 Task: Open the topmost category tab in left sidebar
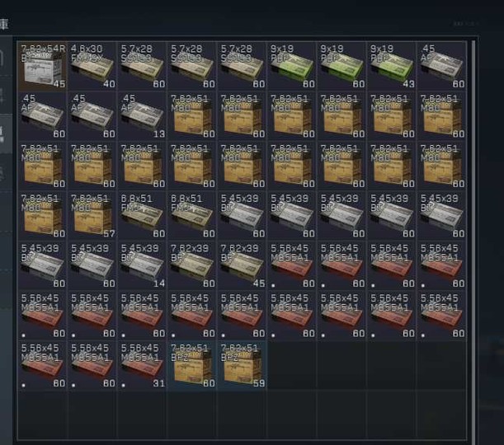coord(6,58)
